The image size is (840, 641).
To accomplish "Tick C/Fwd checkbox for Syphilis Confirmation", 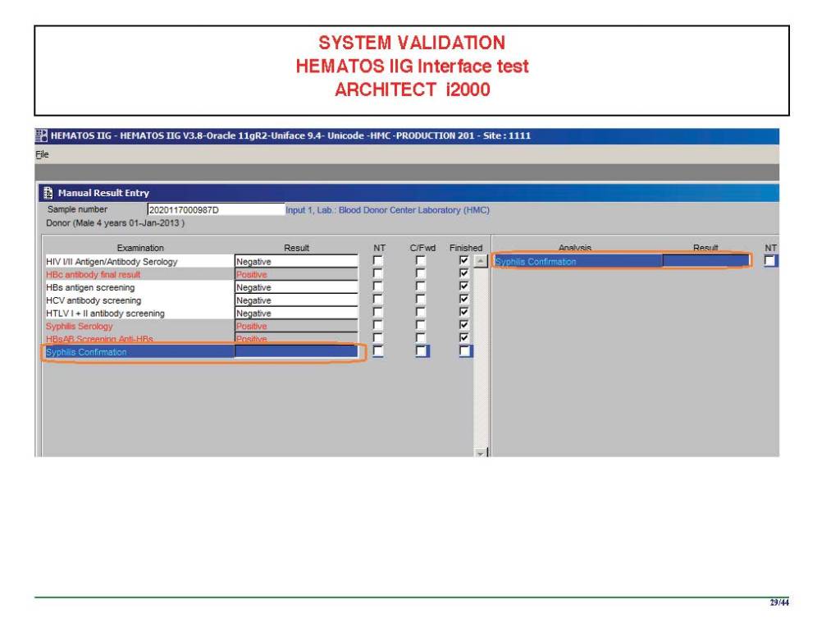I will (x=422, y=351).
